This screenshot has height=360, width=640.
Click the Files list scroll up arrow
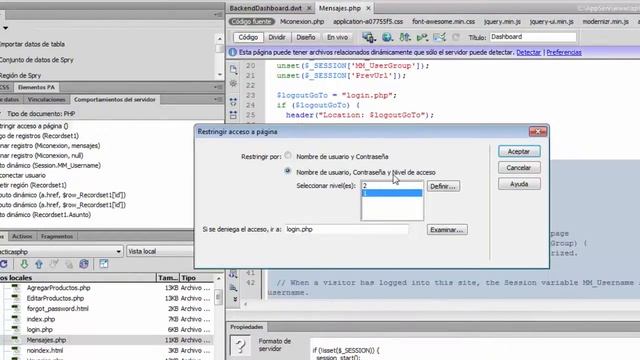pyautogui.click(x=219, y=279)
